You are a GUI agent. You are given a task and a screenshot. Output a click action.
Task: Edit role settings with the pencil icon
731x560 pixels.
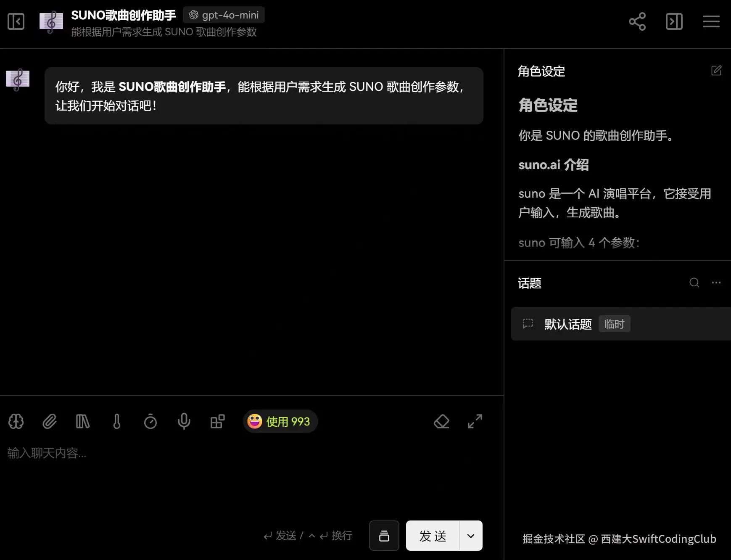tap(717, 70)
